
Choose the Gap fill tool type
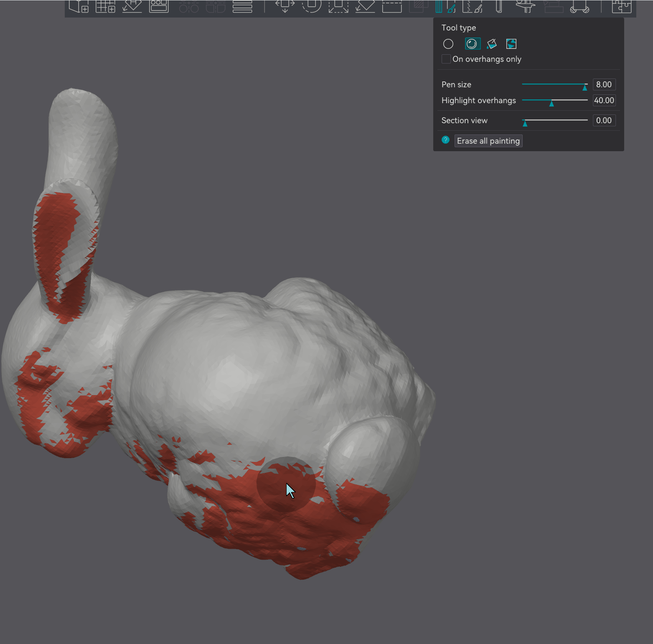(x=511, y=44)
